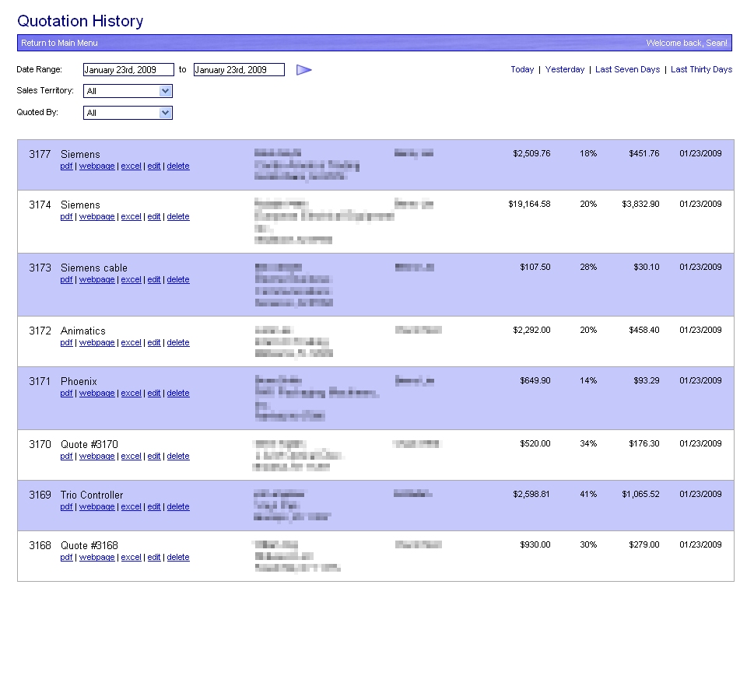Open pdf for Siemens cable quote
The width and height of the screenshot is (747, 700).
[66, 279]
